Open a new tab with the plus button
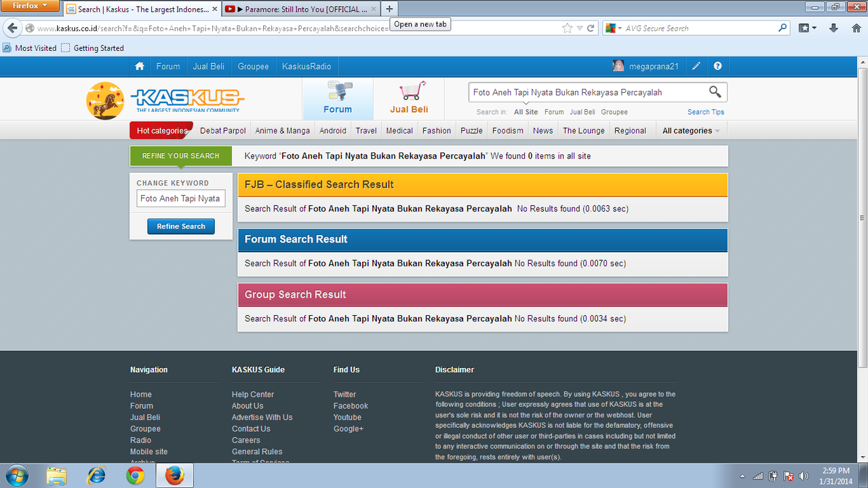 389,9
